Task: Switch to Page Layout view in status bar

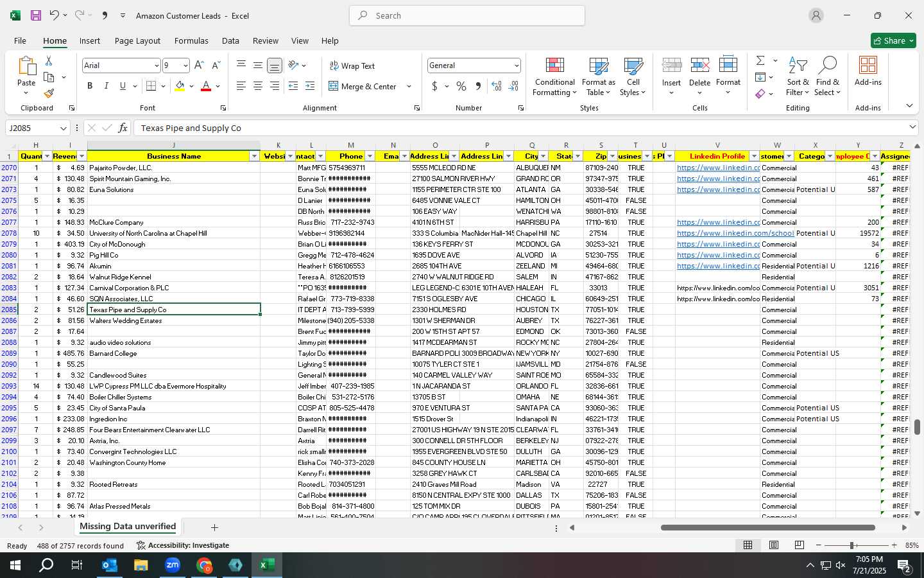Action: pos(774,545)
